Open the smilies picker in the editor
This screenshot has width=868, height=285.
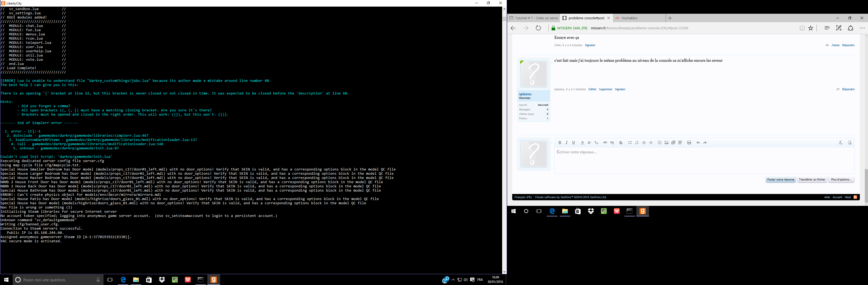(x=660, y=143)
